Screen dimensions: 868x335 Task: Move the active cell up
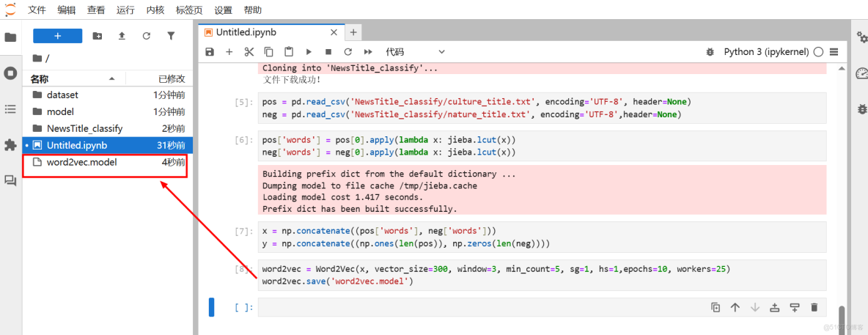(x=735, y=307)
